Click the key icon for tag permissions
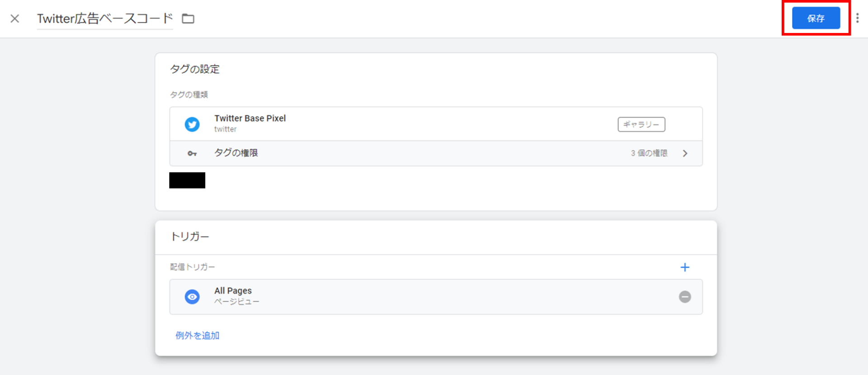868x375 pixels. (192, 154)
